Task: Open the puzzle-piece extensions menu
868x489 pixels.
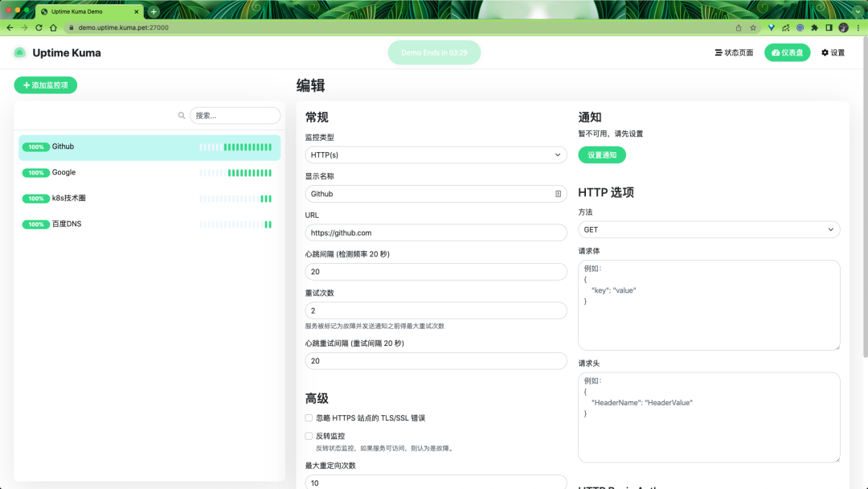Action: tap(814, 27)
